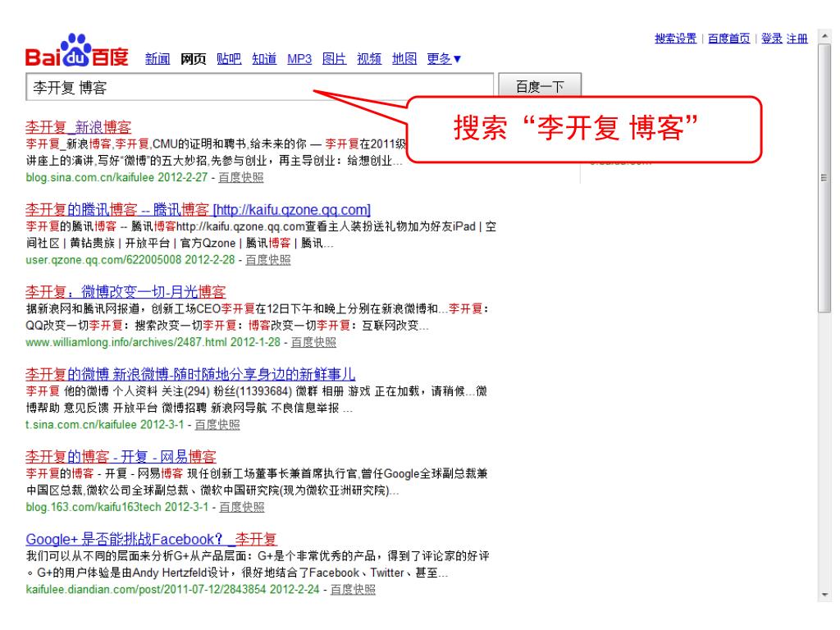Viewport: 840px width, 630px height.
Task: Open the MP3 search tab
Action: [x=299, y=59]
